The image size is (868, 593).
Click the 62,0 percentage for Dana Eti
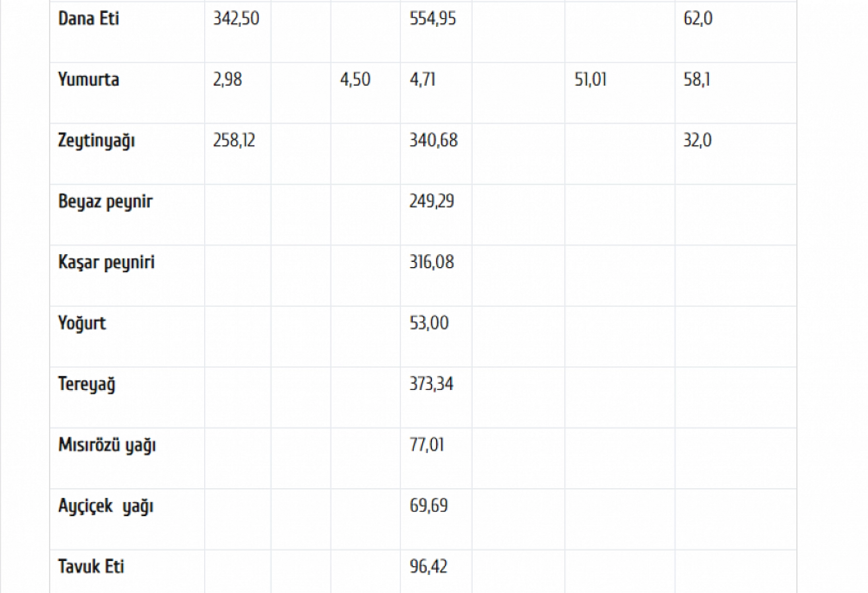[698, 19]
